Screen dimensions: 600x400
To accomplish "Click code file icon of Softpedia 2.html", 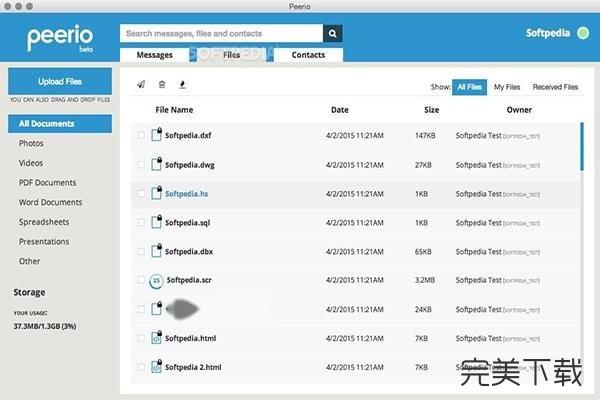I will [x=157, y=367].
